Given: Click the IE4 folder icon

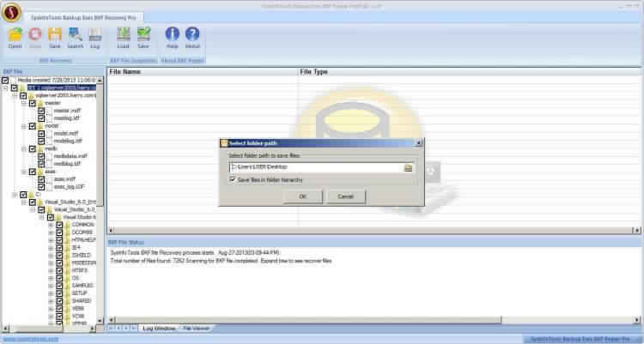Looking at the screenshot, I should pyautogui.click(x=67, y=248).
